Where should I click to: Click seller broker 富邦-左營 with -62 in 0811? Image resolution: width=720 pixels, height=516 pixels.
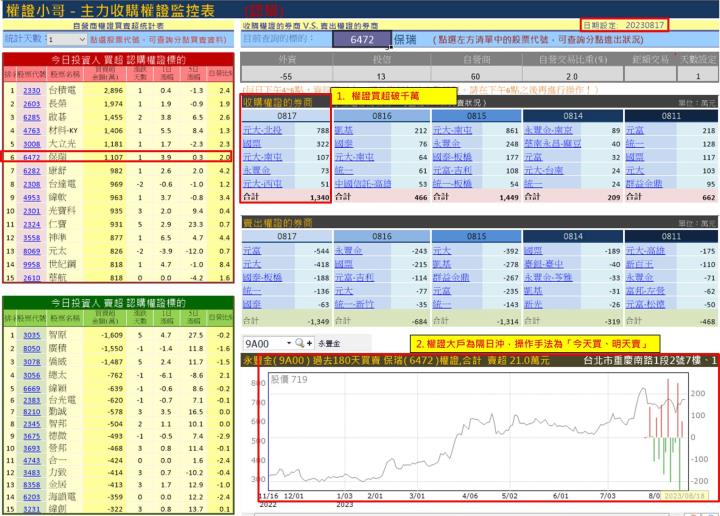[645, 291]
